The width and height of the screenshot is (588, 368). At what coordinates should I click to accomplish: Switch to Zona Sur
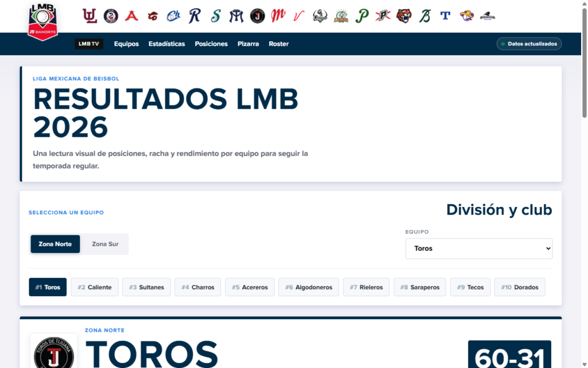[x=106, y=244]
